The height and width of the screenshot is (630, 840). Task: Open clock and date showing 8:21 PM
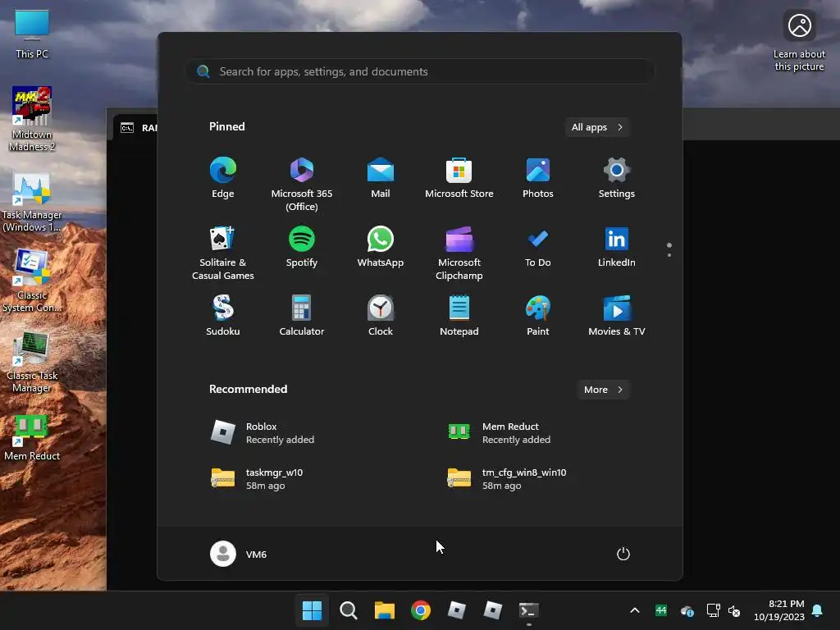779,610
